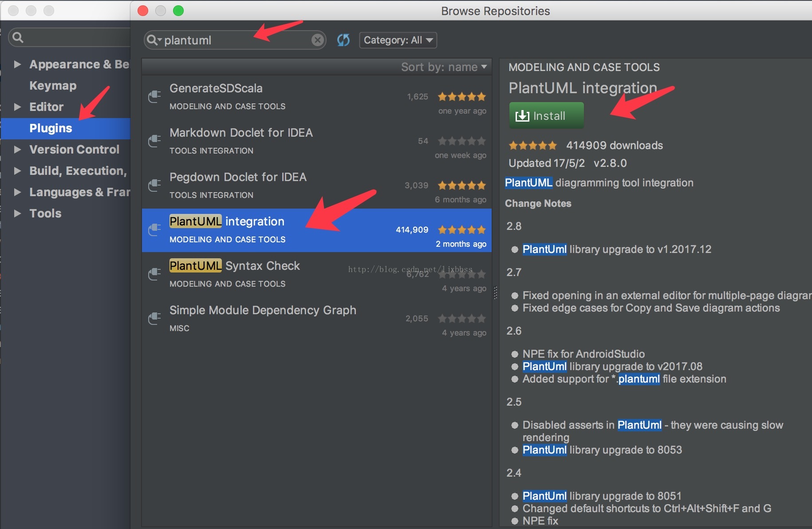Screen dimensions: 812x529
Task: Click the settings search magnifier icon
Action: pyautogui.click(x=18, y=37)
